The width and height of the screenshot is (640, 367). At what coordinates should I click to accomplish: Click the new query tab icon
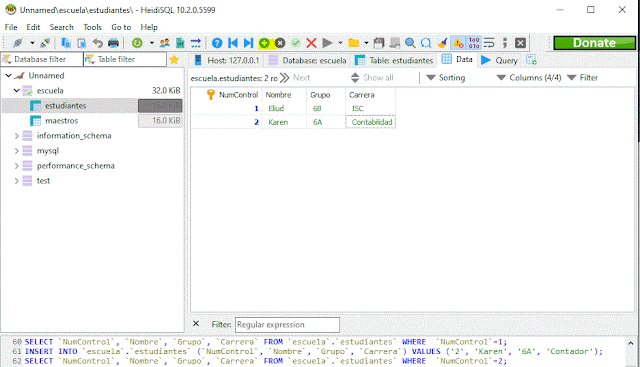click(x=531, y=60)
